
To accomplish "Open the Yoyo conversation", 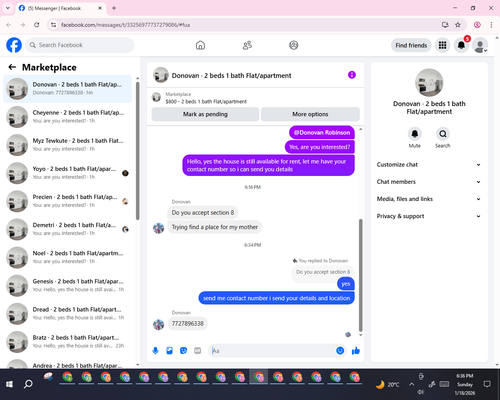I will pos(67,173).
